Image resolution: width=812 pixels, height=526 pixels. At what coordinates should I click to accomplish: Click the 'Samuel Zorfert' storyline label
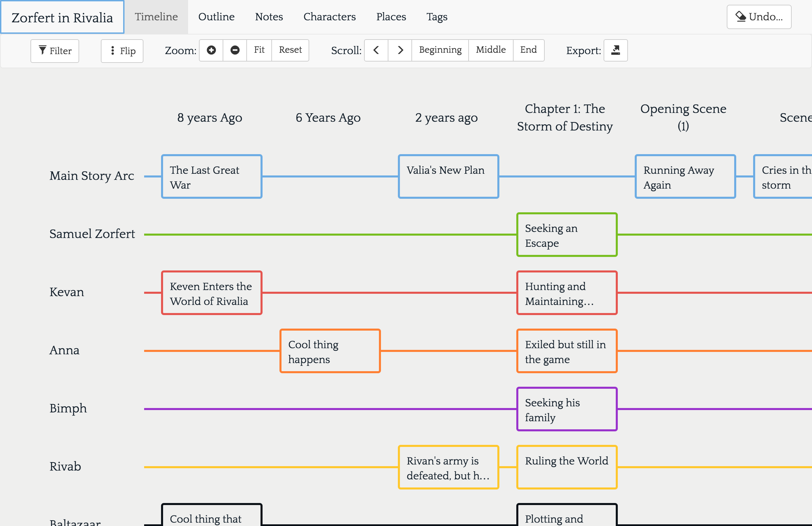tap(92, 234)
